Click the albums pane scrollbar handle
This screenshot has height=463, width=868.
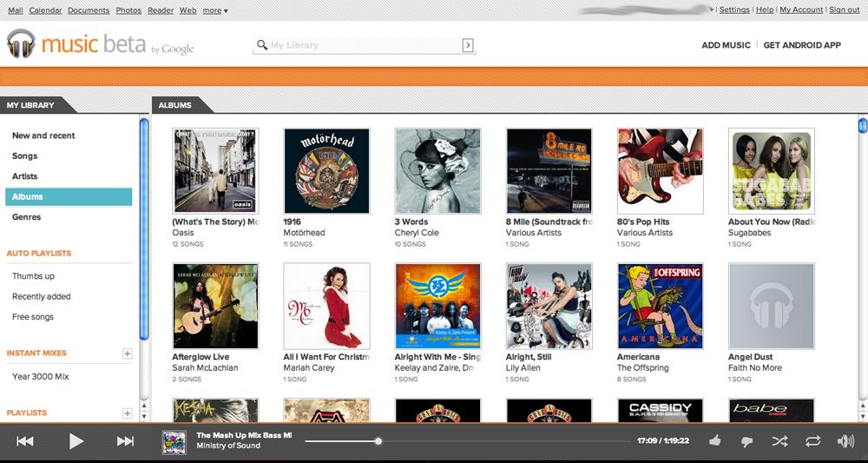tap(863, 126)
